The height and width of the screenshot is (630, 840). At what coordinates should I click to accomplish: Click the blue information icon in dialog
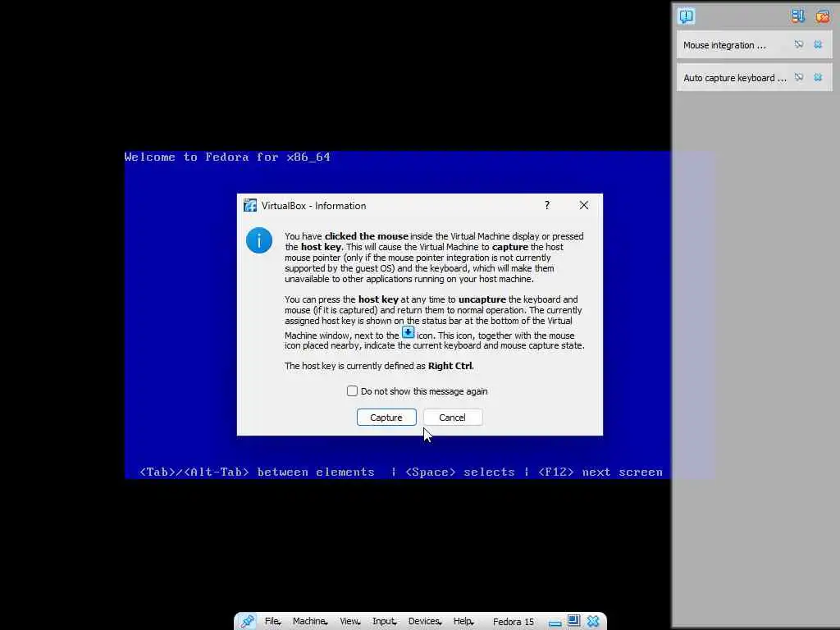pyautogui.click(x=258, y=240)
